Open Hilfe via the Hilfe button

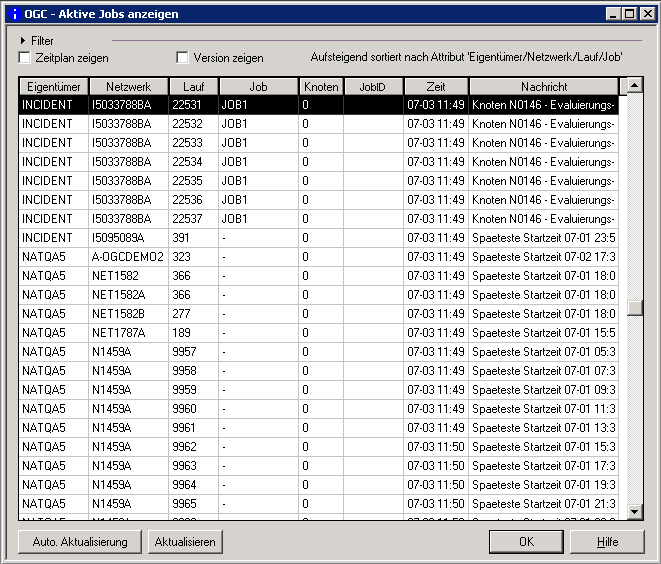pyautogui.click(x=607, y=542)
